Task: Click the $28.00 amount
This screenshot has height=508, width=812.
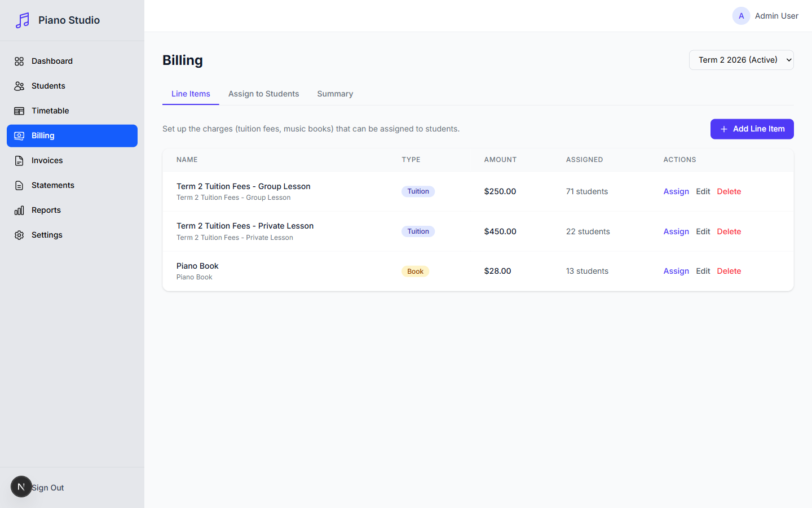Action: (x=497, y=271)
